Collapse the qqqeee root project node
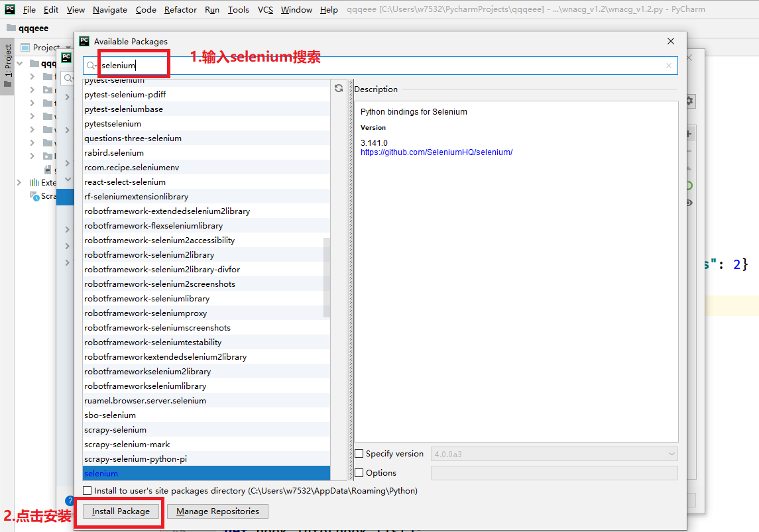The height and width of the screenshot is (532, 759). (19, 64)
